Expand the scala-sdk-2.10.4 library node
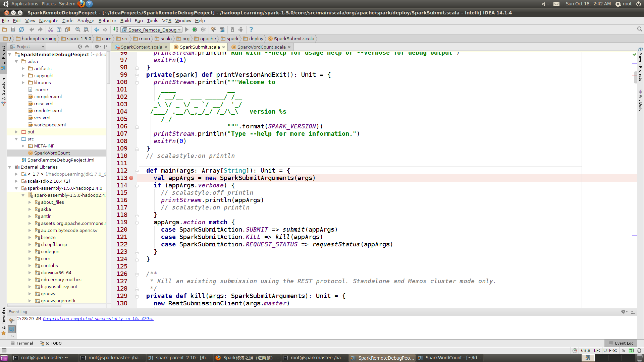 [x=16, y=181]
